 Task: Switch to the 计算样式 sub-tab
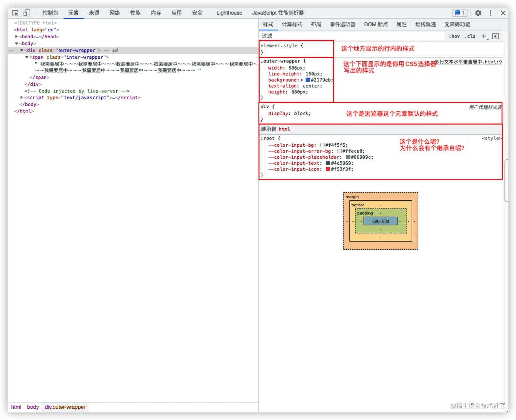(x=292, y=25)
